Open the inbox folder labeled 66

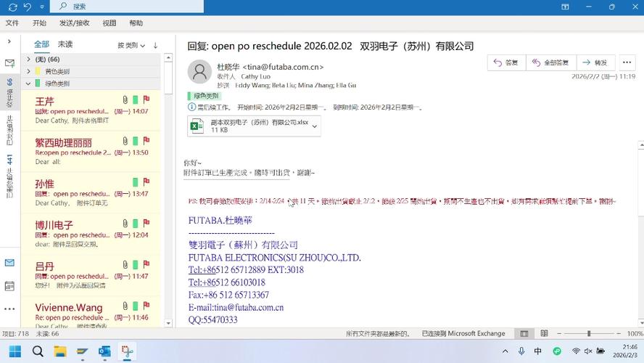(9, 92)
